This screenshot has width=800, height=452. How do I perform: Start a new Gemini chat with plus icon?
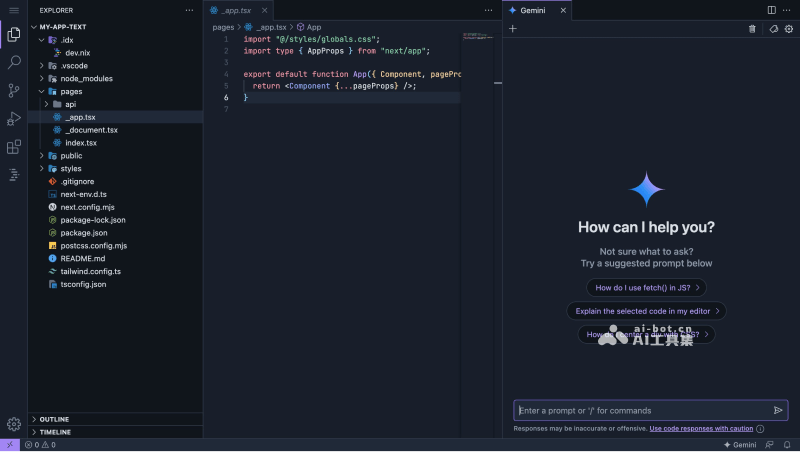(513, 29)
